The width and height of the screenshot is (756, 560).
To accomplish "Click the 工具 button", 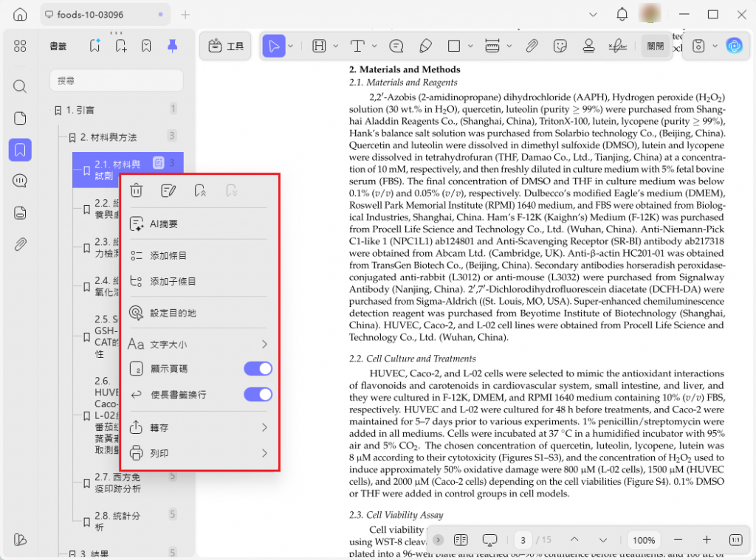I will (x=226, y=46).
